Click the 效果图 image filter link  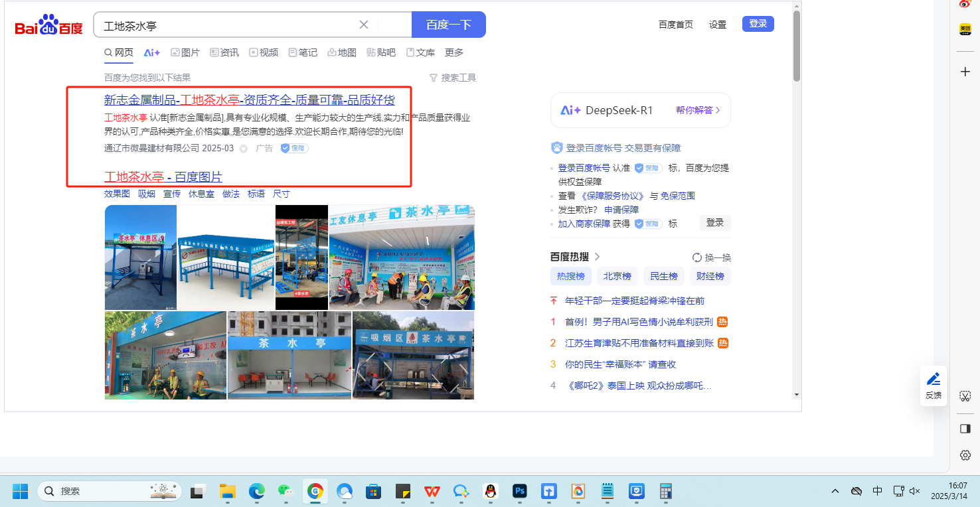(117, 194)
